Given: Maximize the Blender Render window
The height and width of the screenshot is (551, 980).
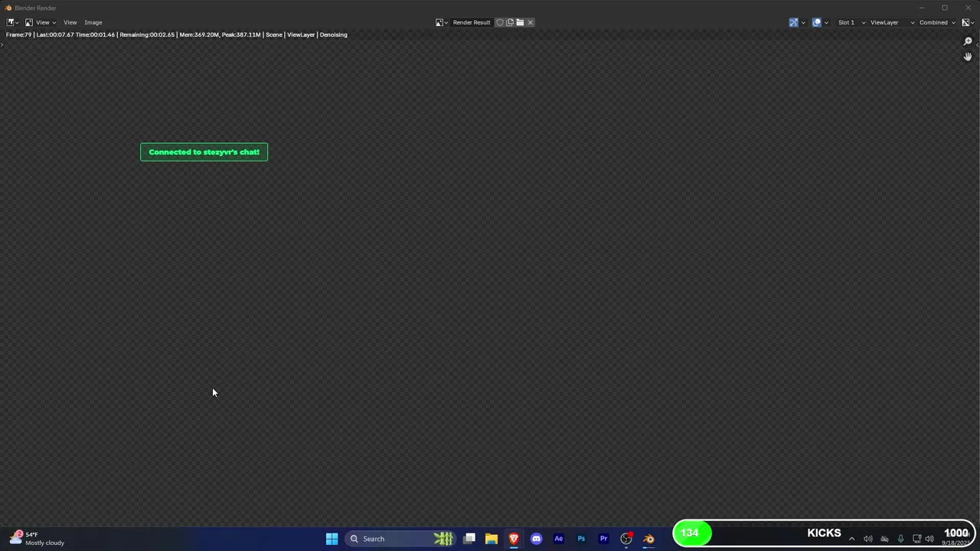Looking at the screenshot, I should click(945, 8).
